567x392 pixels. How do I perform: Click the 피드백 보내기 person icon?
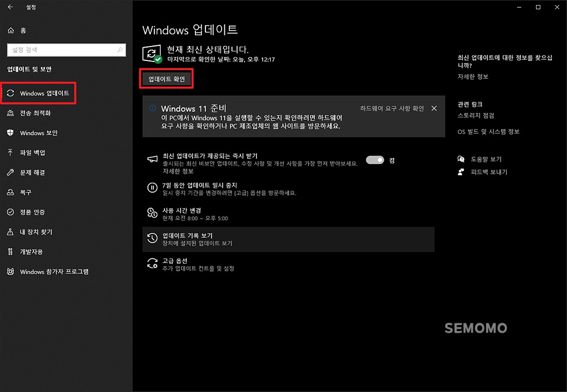click(x=461, y=172)
